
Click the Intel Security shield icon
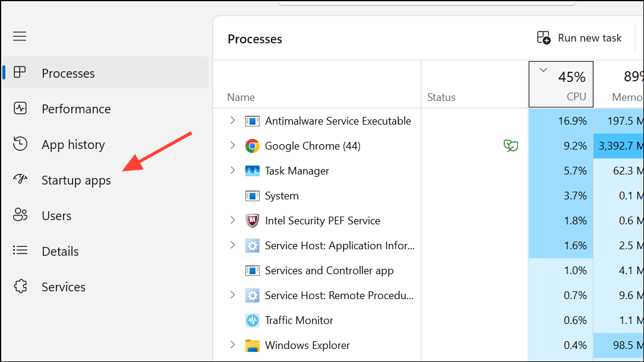click(x=252, y=221)
